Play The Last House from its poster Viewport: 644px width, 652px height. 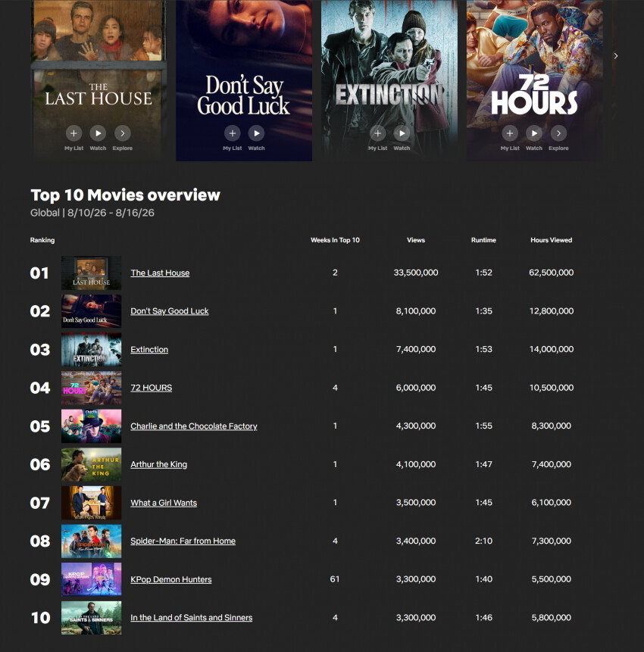pos(98,133)
